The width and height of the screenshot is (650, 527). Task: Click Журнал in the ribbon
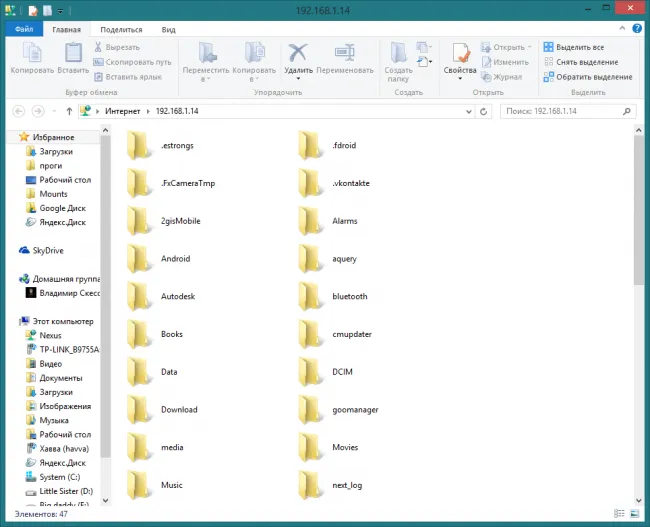pyautogui.click(x=501, y=77)
